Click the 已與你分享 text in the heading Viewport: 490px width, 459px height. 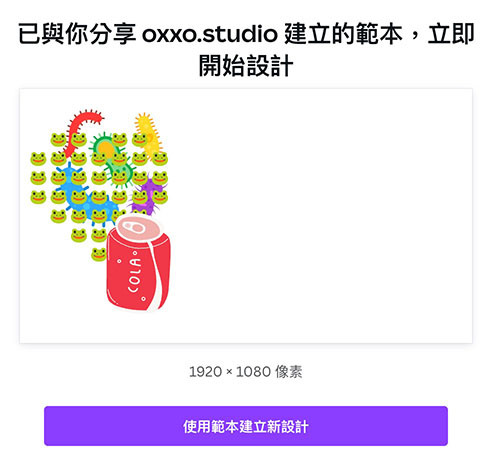pos(77,34)
